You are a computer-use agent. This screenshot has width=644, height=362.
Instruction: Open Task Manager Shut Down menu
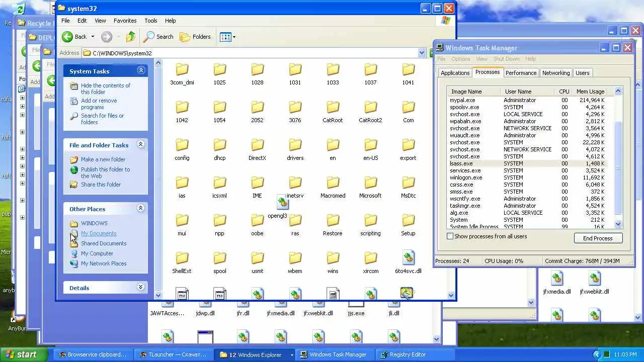coord(506,59)
